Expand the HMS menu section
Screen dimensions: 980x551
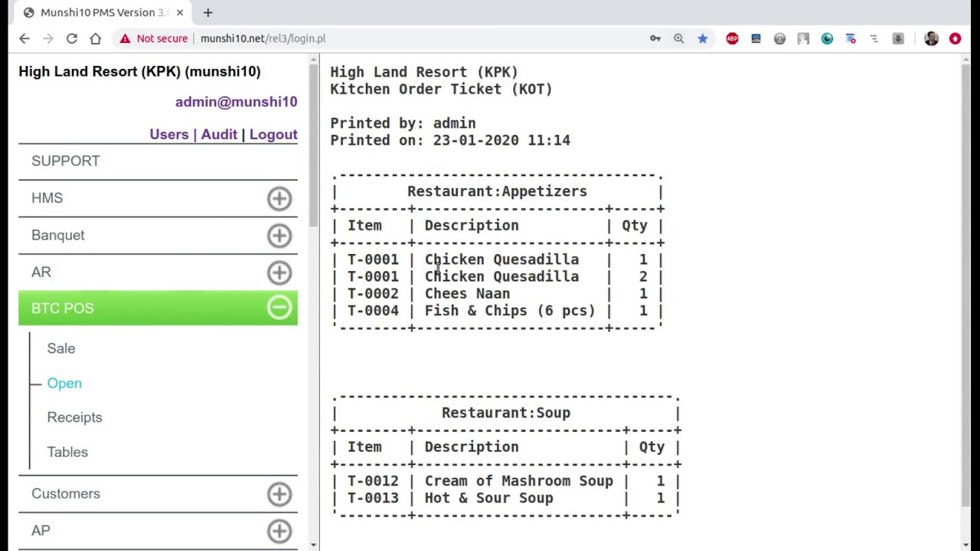click(279, 198)
